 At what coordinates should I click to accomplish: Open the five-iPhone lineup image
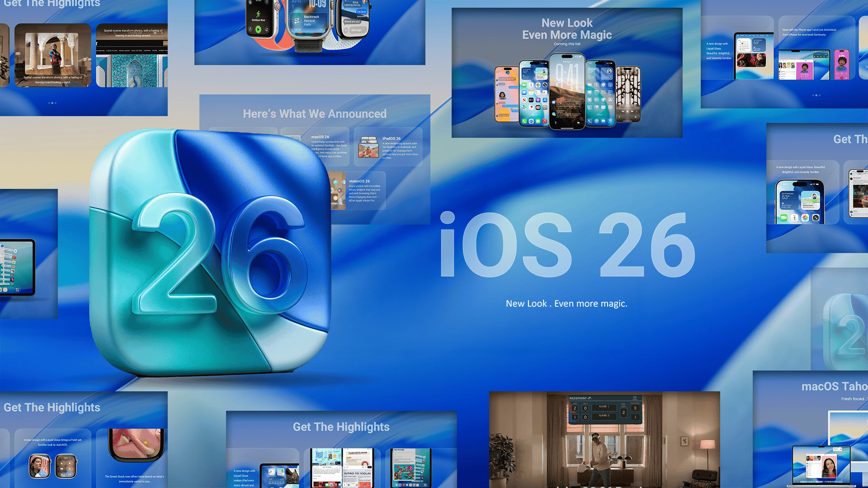click(x=567, y=92)
